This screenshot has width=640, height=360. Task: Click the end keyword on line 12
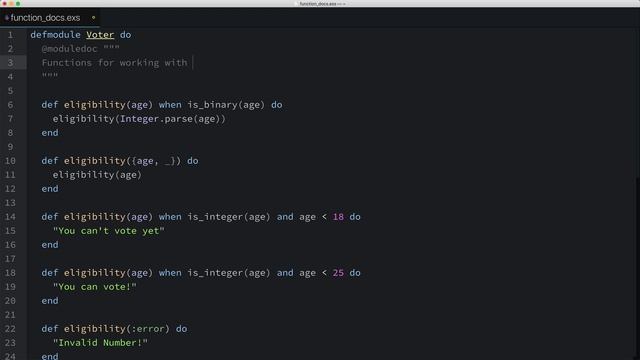pyautogui.click(x=50, y=189)
